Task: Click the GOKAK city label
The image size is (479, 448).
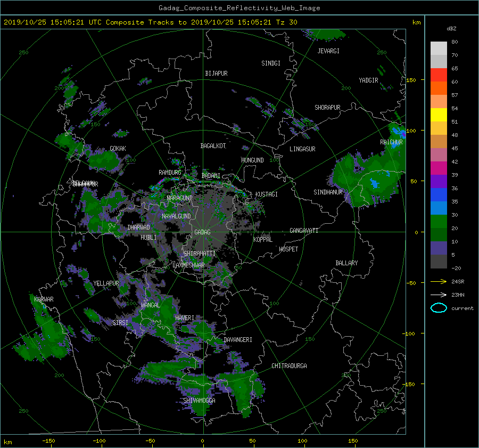Action: (x=118, y=149)
